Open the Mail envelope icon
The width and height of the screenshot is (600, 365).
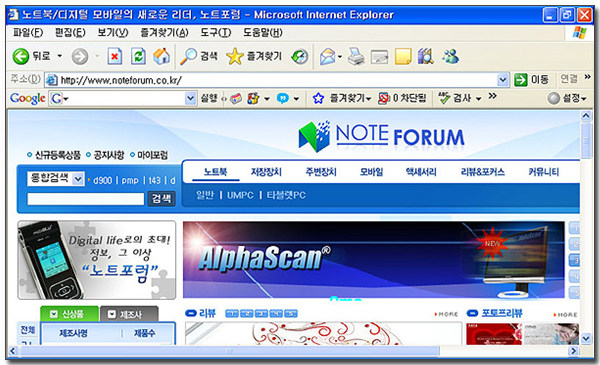(x=328, y=57)
